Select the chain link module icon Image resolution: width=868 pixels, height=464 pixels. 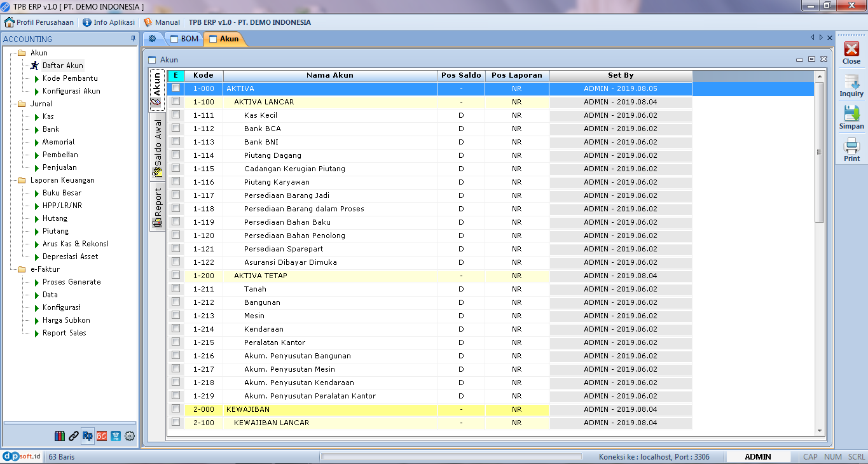point(74,436)
